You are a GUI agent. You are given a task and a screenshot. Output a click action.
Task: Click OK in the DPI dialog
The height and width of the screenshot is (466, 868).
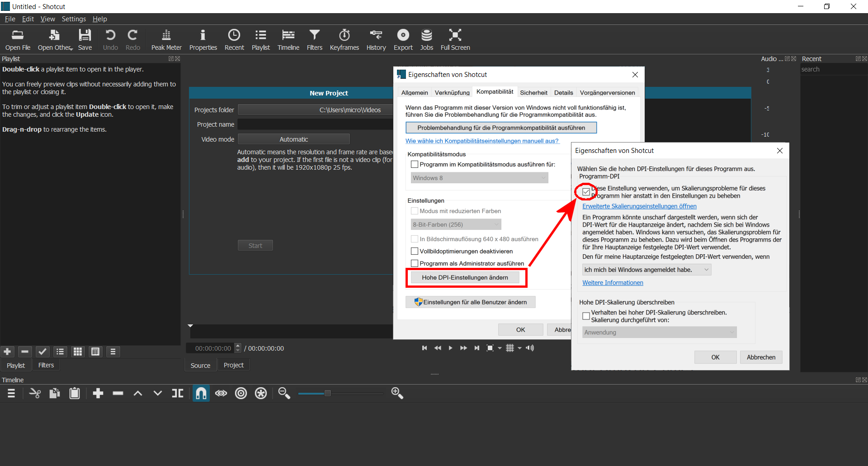(715, 357)
